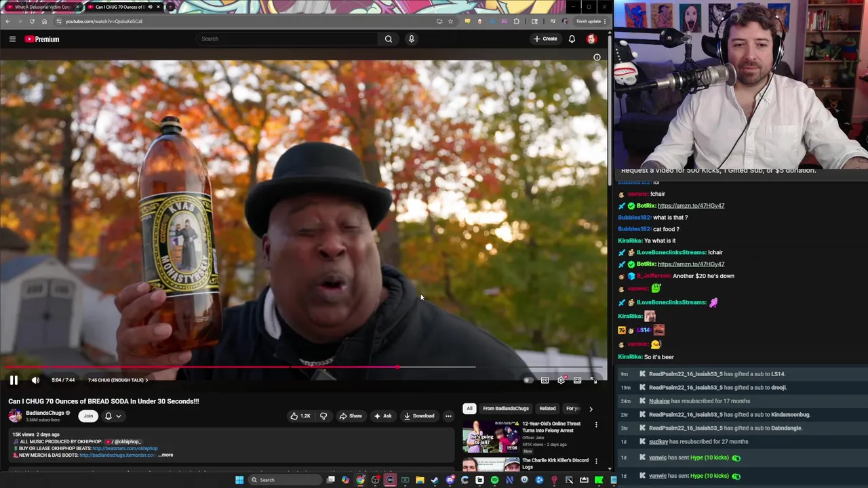This screenshot has width=868, height=488.
Task: Click the Windows taskbar search box
Action: tap(283, 480)
